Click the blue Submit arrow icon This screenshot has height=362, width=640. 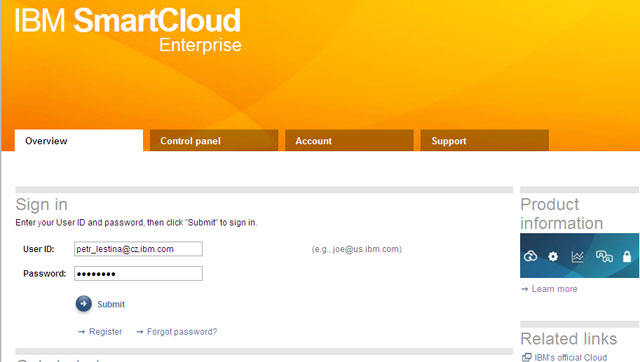[84, 304]
